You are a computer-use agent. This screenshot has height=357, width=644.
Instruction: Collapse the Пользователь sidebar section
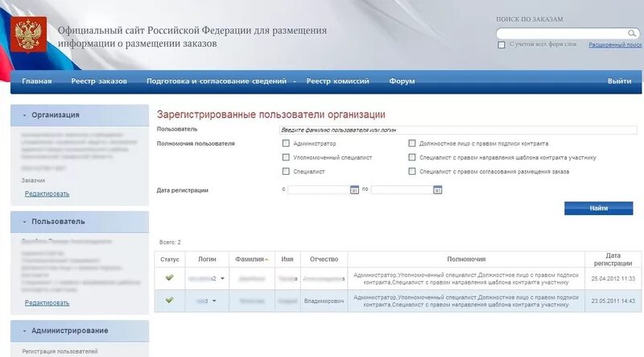click(24, 222)
